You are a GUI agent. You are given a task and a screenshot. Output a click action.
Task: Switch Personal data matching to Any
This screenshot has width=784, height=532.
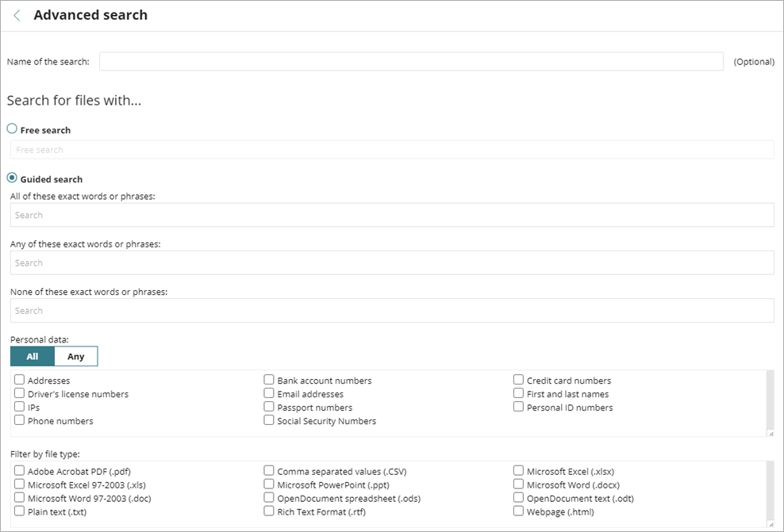(75, 356)
